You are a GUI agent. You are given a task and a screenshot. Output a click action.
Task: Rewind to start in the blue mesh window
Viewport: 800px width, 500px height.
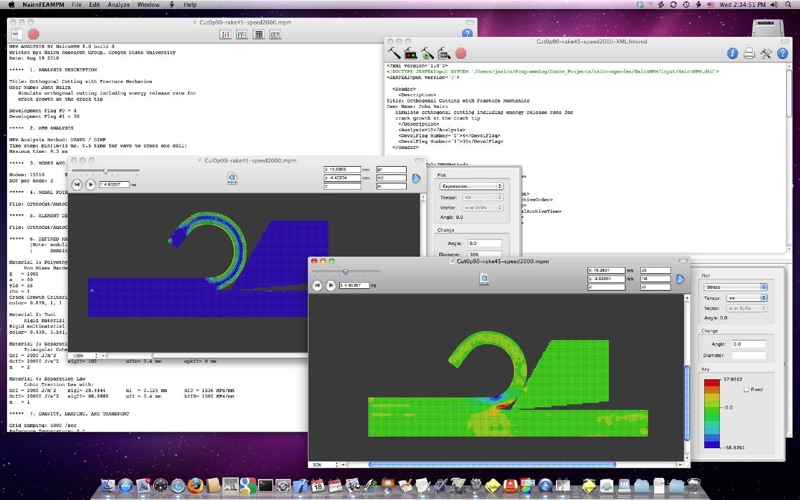click(x=77, y=185)
